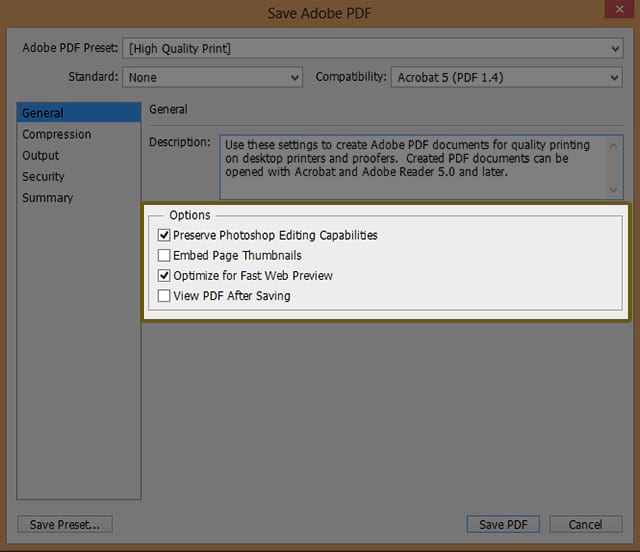The height and width of the screenshot is (552, 640).
Task: Select the General category in sidebar
Action: tap(79, 113)
